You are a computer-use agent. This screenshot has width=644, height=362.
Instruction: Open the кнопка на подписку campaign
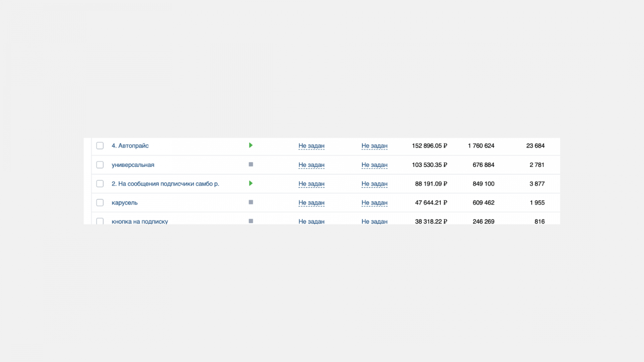pyautogui.click(x=140, y=222)
